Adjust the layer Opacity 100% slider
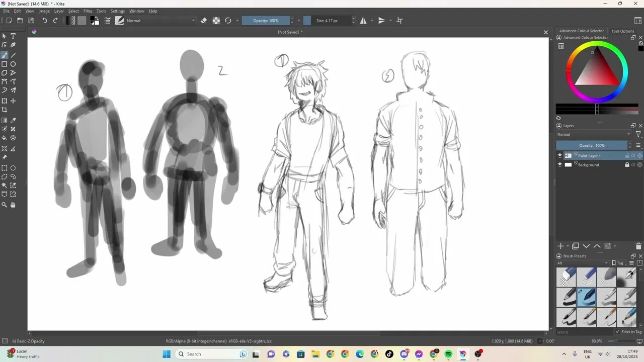This screenshot has height=362, width=644. pos(592,145)
